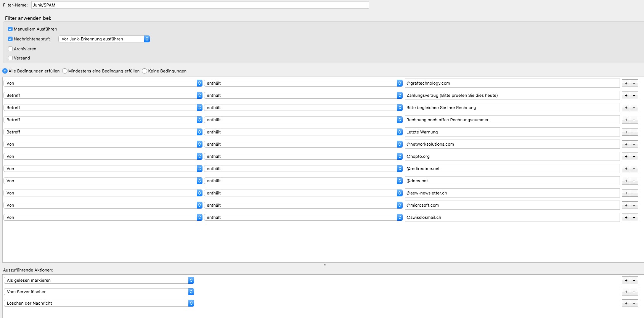Click the splitter handle above Auszuführende Aktionen
Image resolution: width=644 pixels, height=318 pixels.
324,265
